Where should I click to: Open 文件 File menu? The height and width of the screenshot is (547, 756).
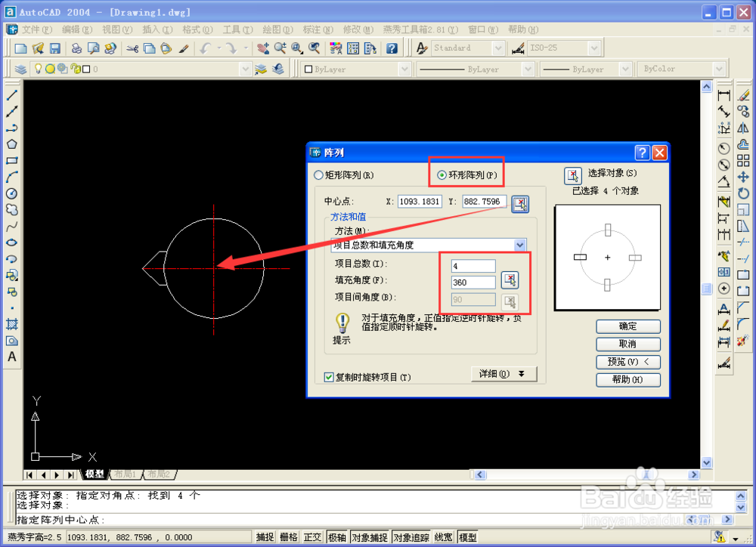coord(36,29)
